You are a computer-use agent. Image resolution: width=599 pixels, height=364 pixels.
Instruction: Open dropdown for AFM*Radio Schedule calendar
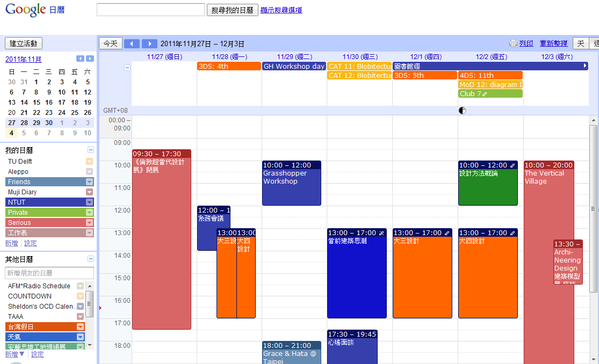(x=80, y=286)
